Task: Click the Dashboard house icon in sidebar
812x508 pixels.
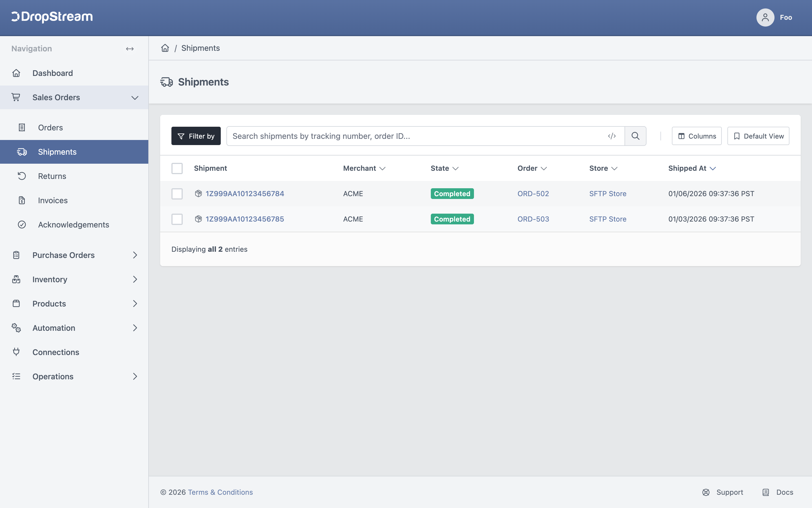Action: point(16,73)
